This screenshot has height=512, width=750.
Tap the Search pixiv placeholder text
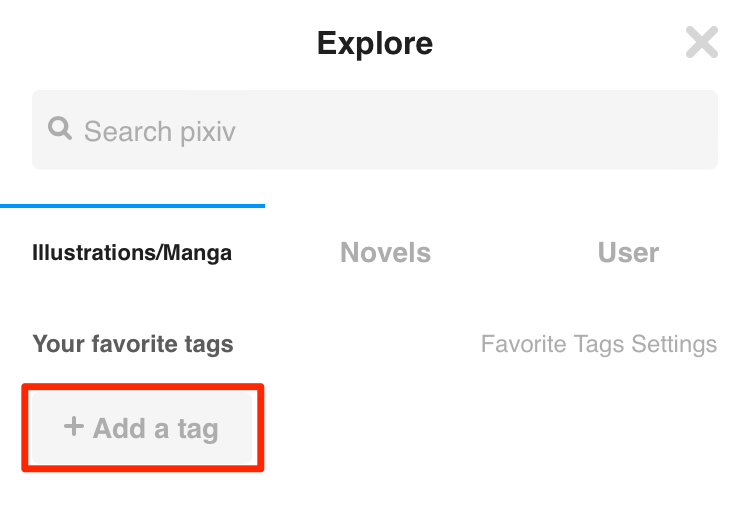160,132
